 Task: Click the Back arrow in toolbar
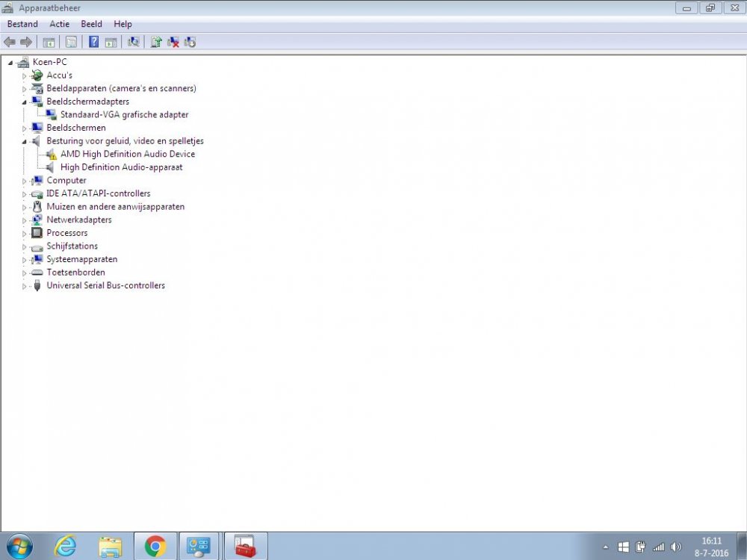[x=10, y=42]
